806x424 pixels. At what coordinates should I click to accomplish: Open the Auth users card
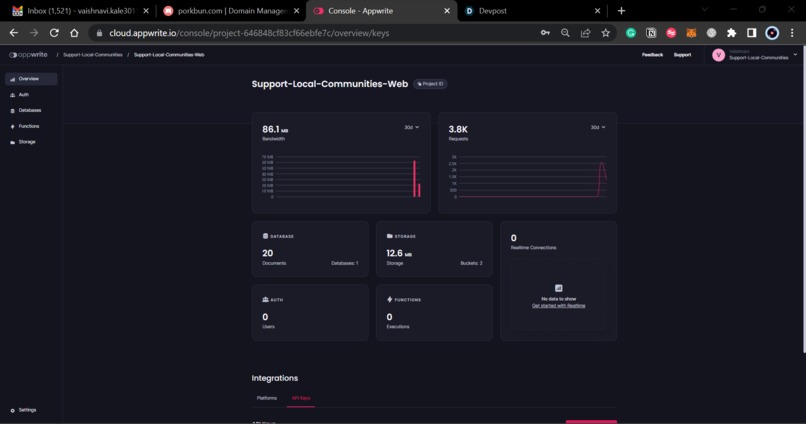[x=310, y=312]
